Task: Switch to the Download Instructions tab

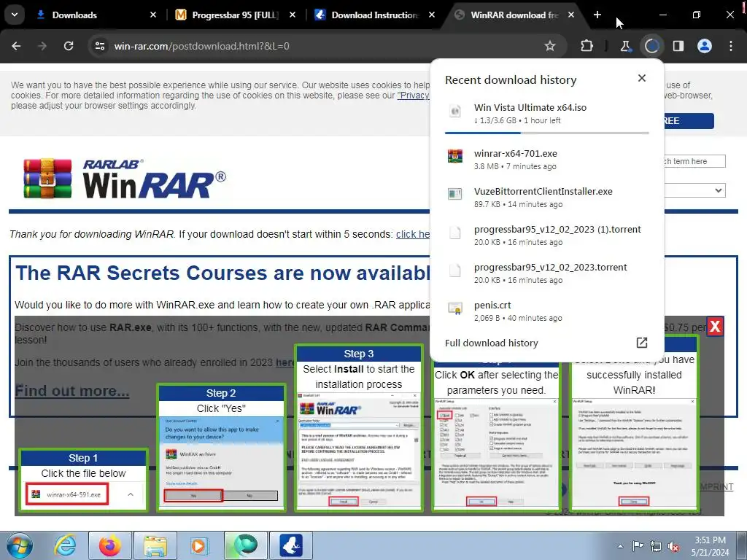Action: coord(374,15)
